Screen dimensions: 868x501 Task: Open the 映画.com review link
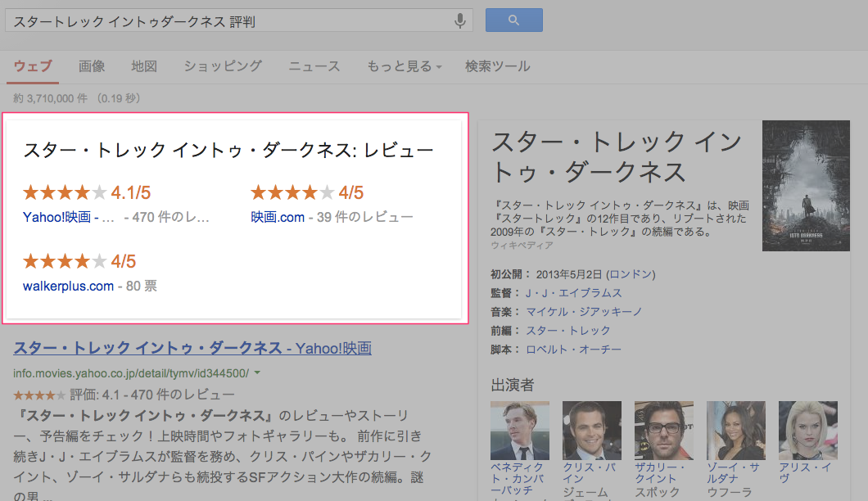click(x=278, y=217)
